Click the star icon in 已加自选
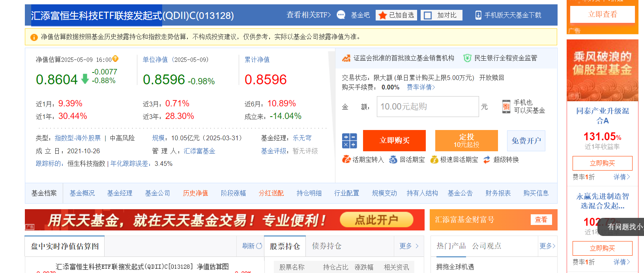The height and width of the screenshot is (273, 644). [382, 15]
